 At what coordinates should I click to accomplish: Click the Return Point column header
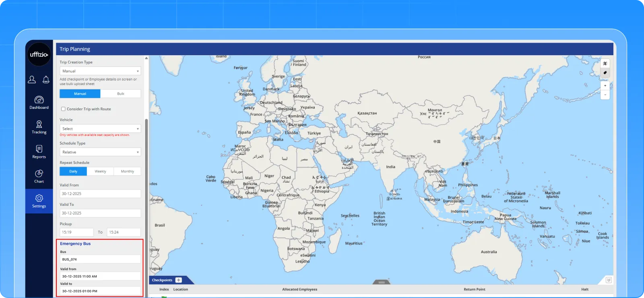475,290
